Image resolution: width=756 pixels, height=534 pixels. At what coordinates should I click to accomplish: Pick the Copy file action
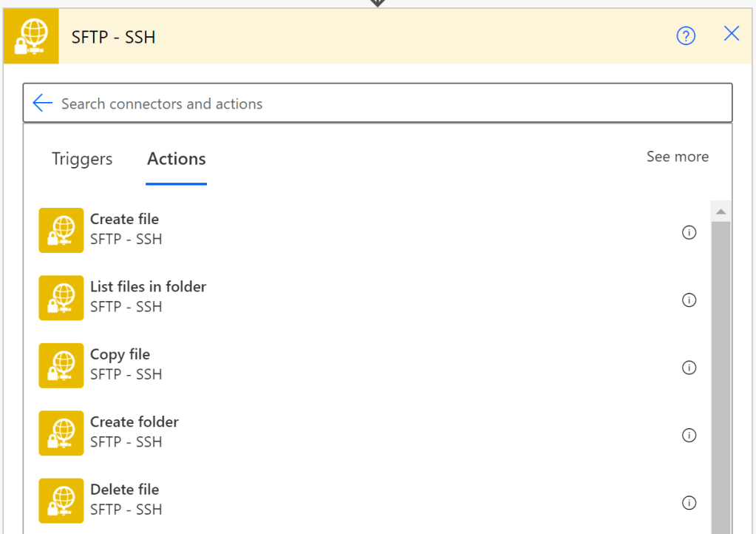pyautogui.click(x=120, y=355)
